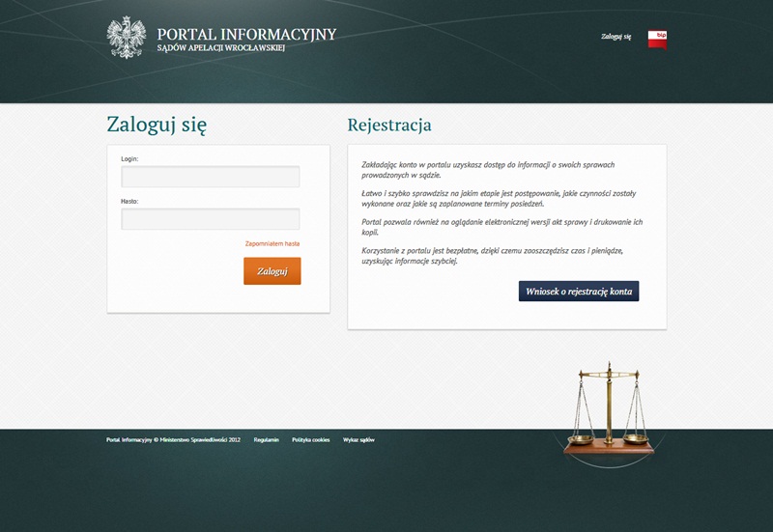Open the Regulamin footer link
Screen dimensions: 773x532
point(266,439)
